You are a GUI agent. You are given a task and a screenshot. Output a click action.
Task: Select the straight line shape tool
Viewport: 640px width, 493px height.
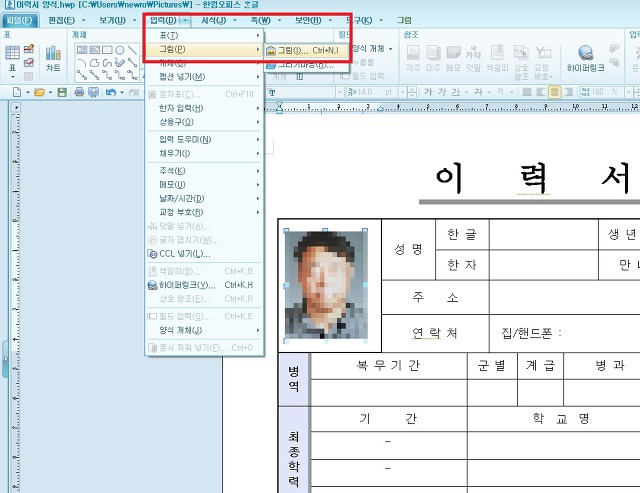pos(132,50)
